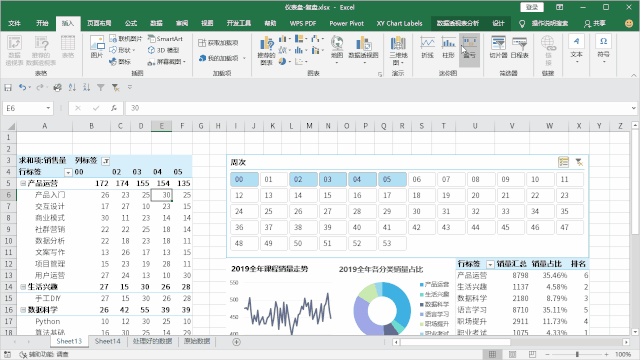Collapse the ribbon with the arrow

tap(633, 75)
